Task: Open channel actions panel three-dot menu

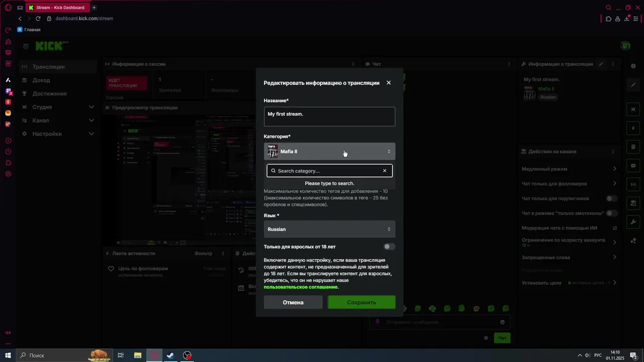Action: click(613, 152)
